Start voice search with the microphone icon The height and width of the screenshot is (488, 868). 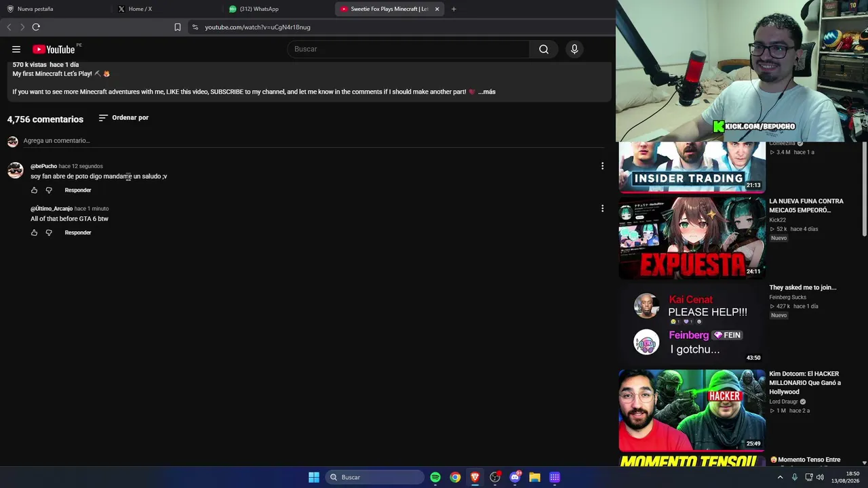click(x=574, y=49)
